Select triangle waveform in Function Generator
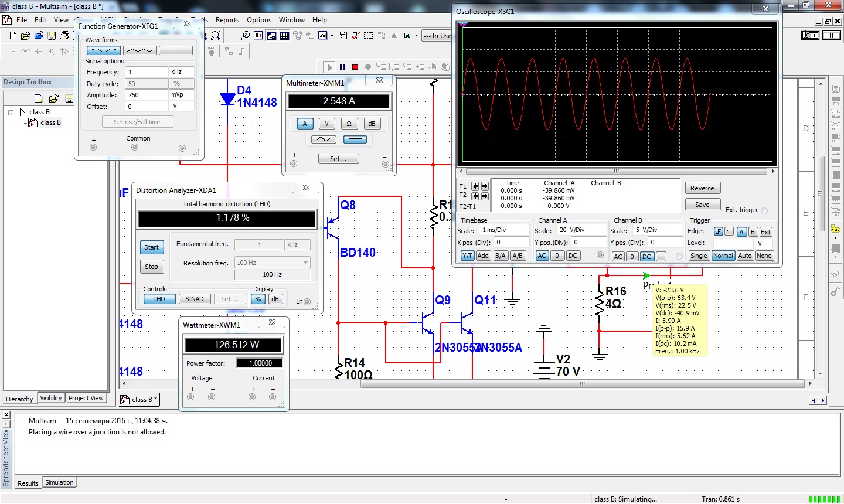 tap(140, 50)
